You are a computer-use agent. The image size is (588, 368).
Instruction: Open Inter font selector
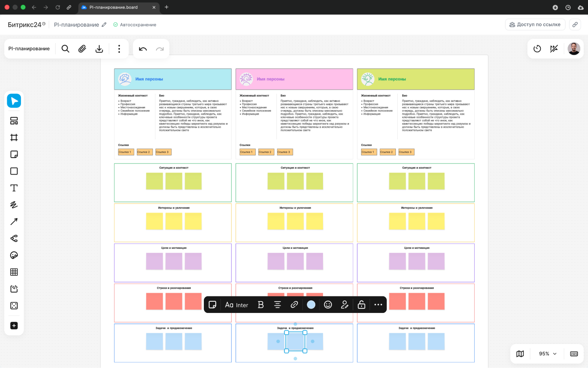click(236, 305)
